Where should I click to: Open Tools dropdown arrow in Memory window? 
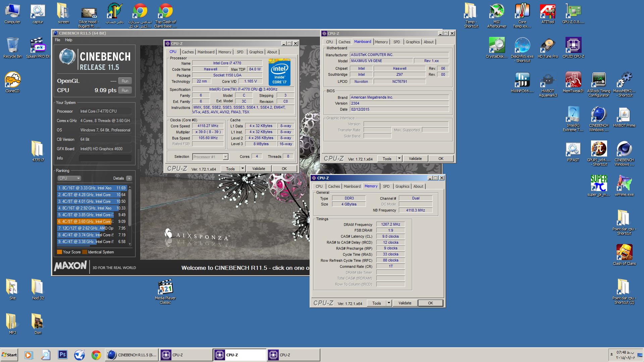389,303
